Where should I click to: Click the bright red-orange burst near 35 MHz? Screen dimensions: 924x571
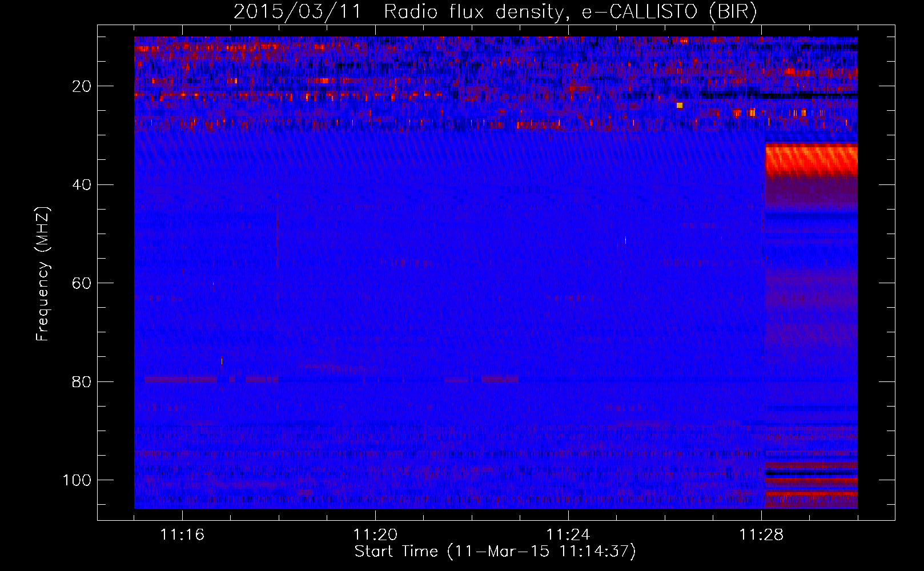[x=811, y=161]
